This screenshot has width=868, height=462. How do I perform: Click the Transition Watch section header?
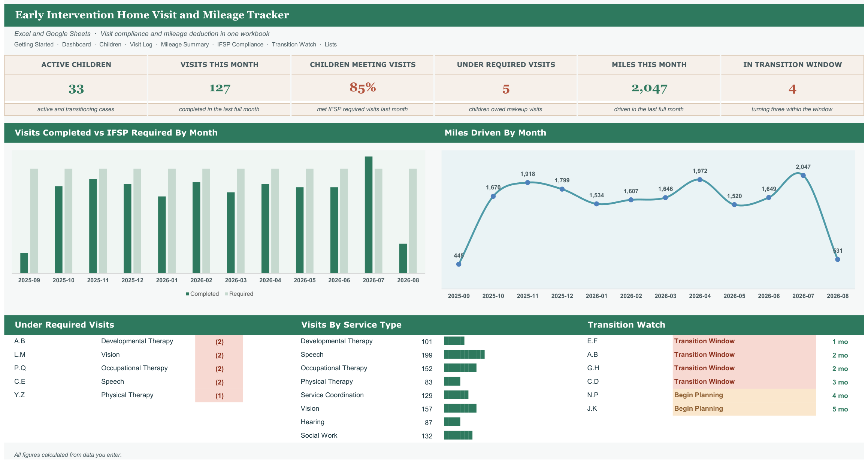pos(626,325)
